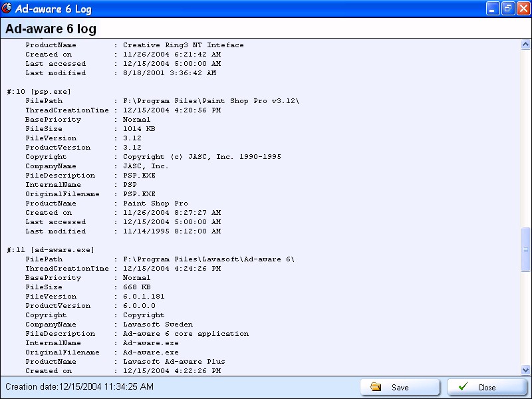Click company name 'JASC, Inc.'
Viewport: 532px width, 399px height.
tap(146, 166)
